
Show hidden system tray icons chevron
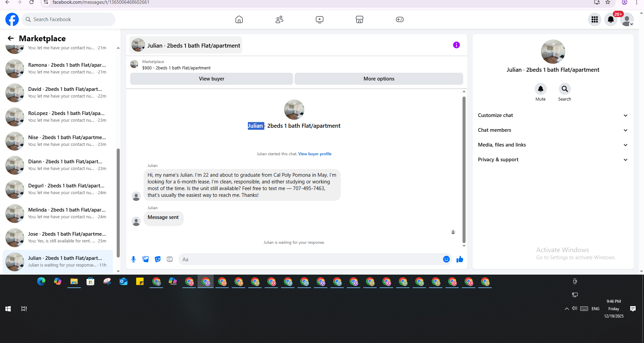pyautogui.click(x=567, y=309)
